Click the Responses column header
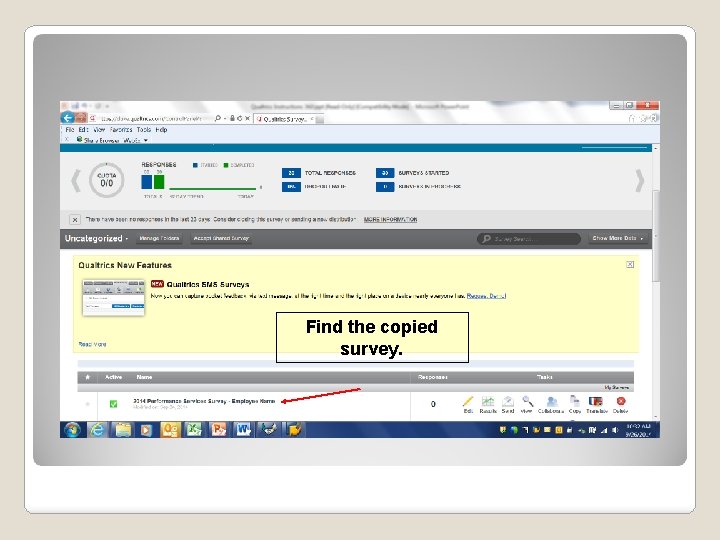720x540 pixels. (433, 377)
